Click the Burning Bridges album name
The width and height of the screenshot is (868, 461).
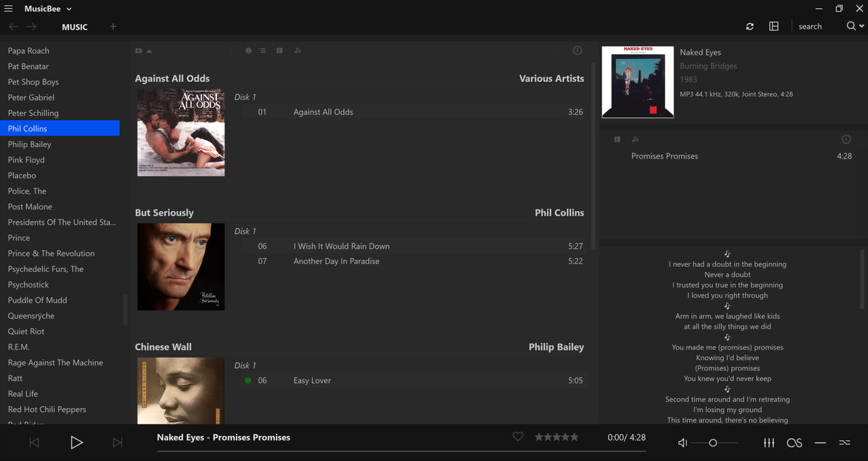pyautogui.click(x=709, y=66)
